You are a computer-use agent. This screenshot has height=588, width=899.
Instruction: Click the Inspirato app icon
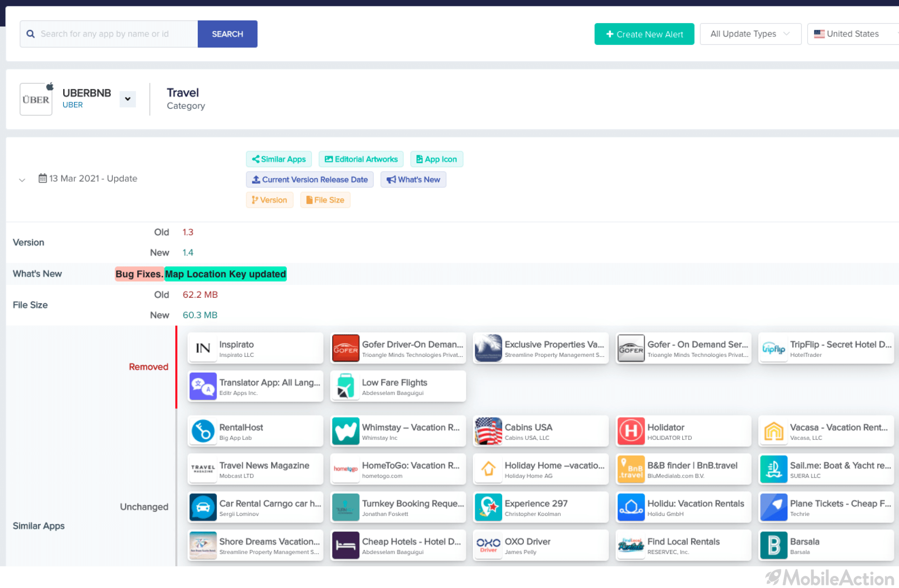coord(203,348)
